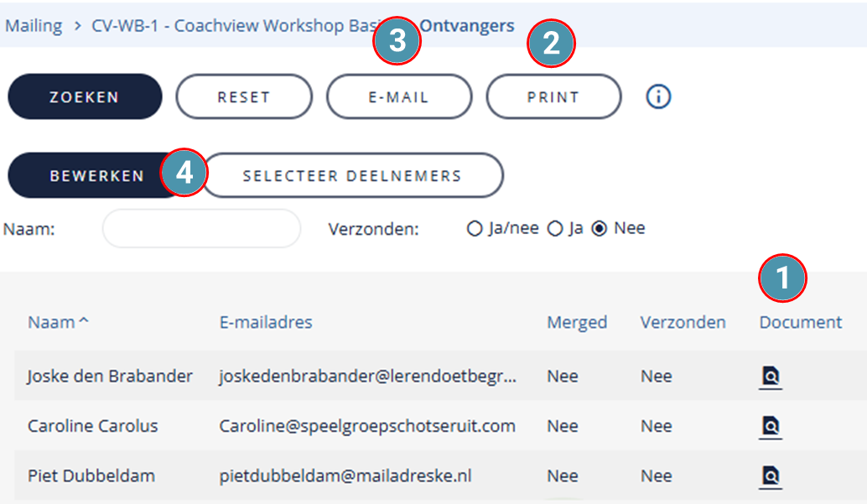Sort by Verzonden column header

click(x=683, y=322)
